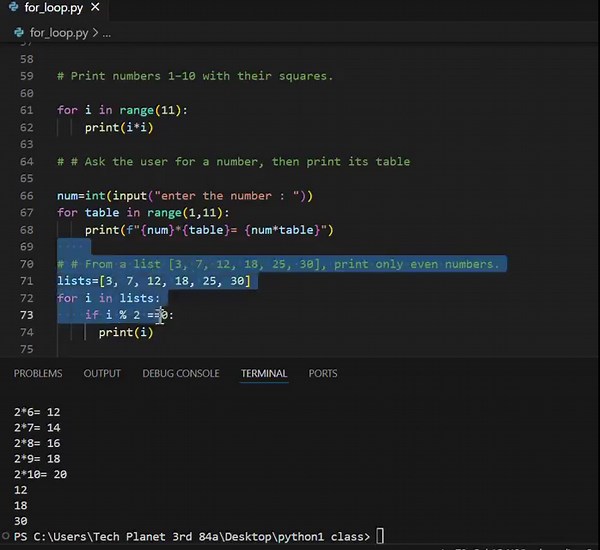Select the for_loop.py editor tab
The image size is (600, 550).
[x=54, y=7]
